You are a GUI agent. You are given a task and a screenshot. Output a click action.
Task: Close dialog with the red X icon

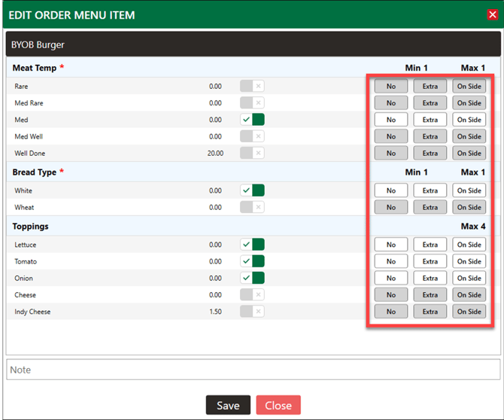[492, 14]
